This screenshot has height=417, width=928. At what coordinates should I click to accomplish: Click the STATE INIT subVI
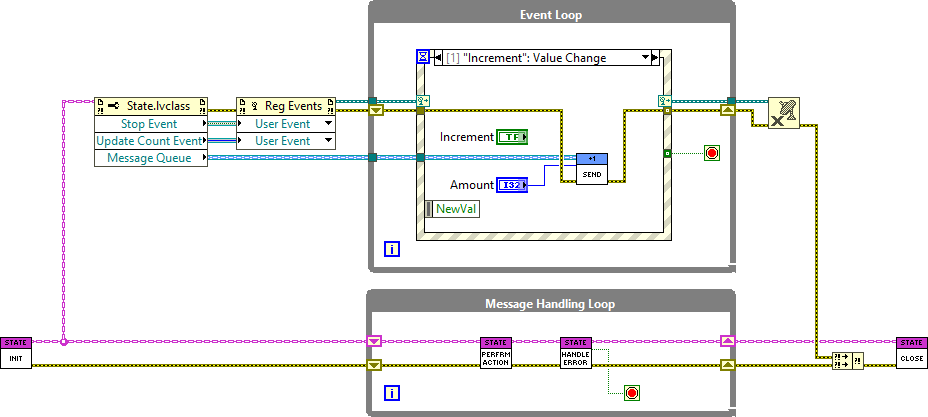pyautogui.click(x=16, y=354)
